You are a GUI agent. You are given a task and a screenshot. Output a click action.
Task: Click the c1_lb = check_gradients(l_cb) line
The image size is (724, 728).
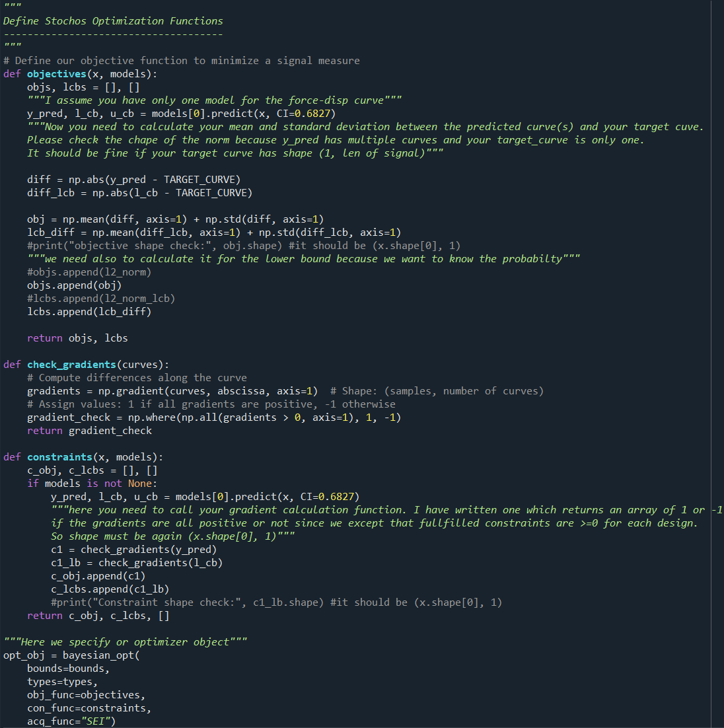click(x=137, y=563)
